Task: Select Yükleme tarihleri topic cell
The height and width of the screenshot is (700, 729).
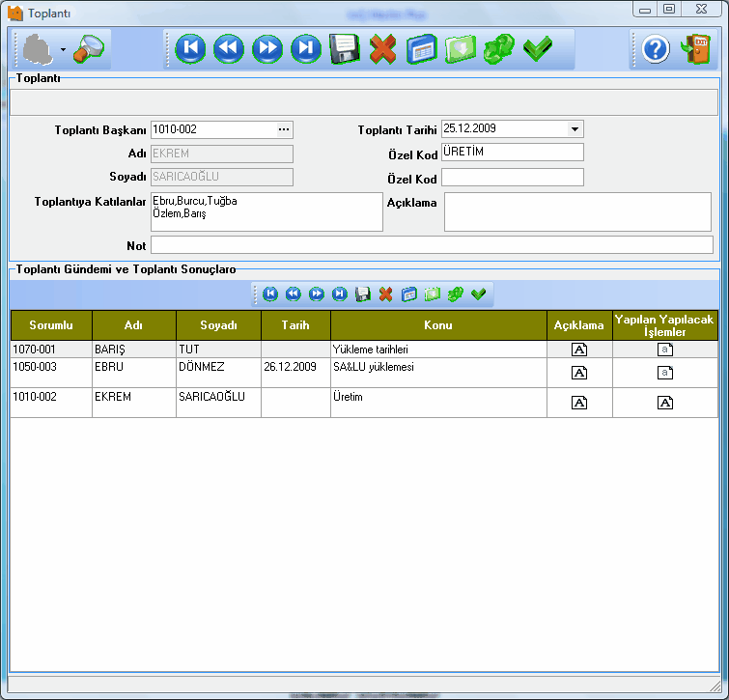Action: [x=438, y=350]
